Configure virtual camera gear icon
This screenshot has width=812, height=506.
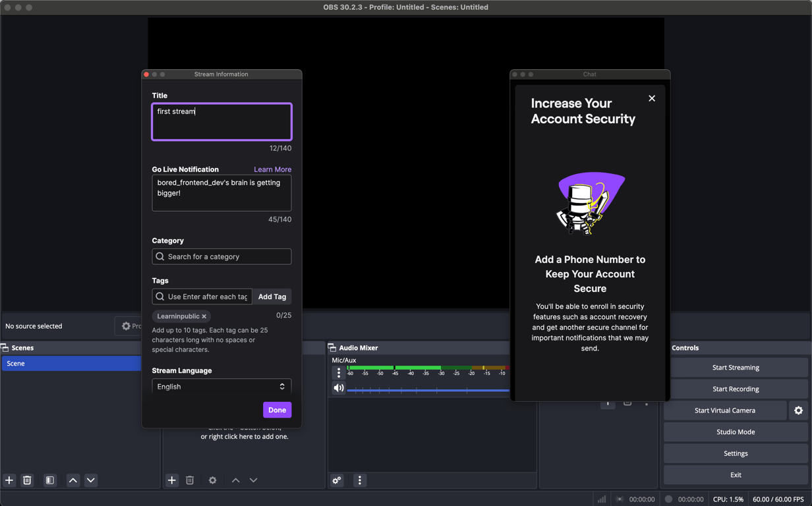tap(799, 410)
